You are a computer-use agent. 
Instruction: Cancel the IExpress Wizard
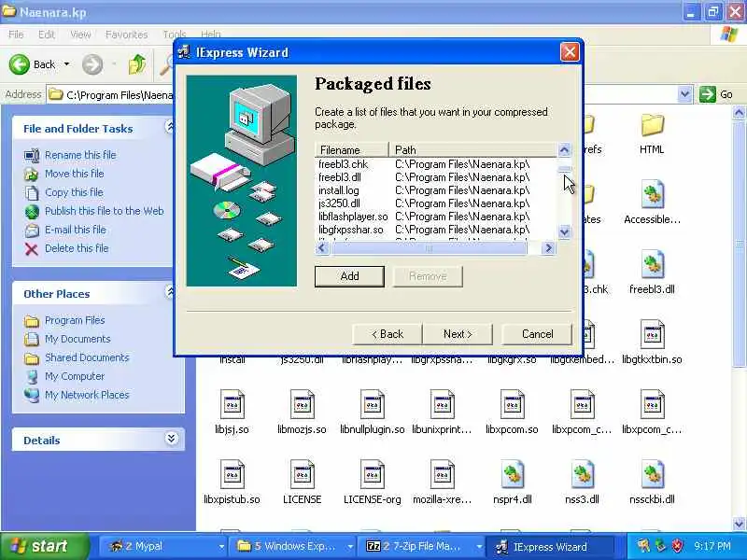pos(537,334)
